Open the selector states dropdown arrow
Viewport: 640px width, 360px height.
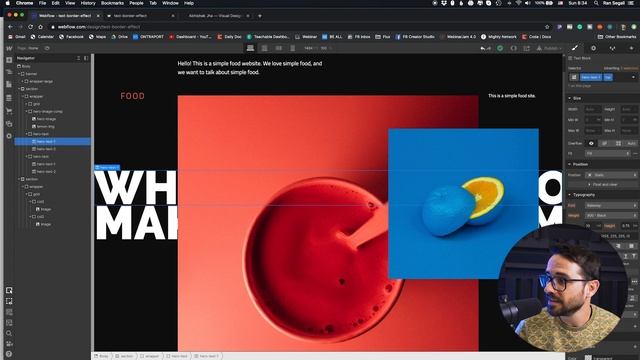[x=633, y=77]
